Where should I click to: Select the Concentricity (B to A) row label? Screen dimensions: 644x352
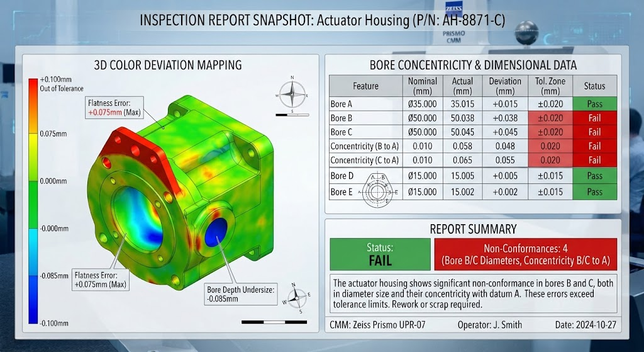(365, 146)
